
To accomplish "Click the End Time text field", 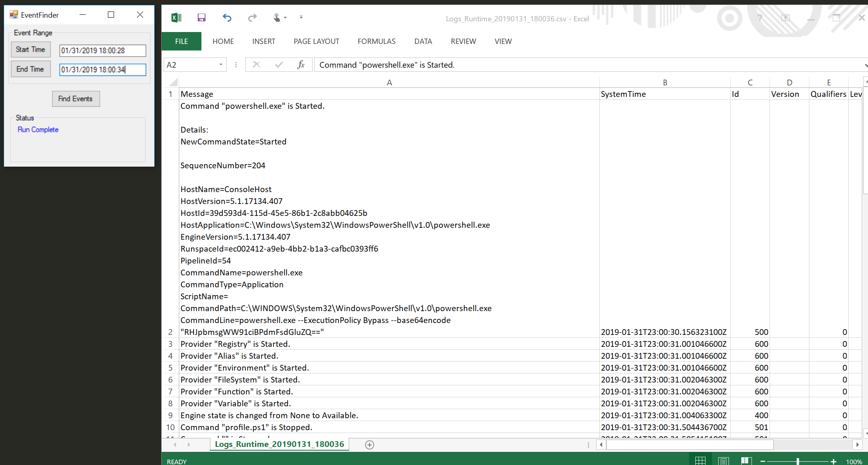I will pos(103,70).
